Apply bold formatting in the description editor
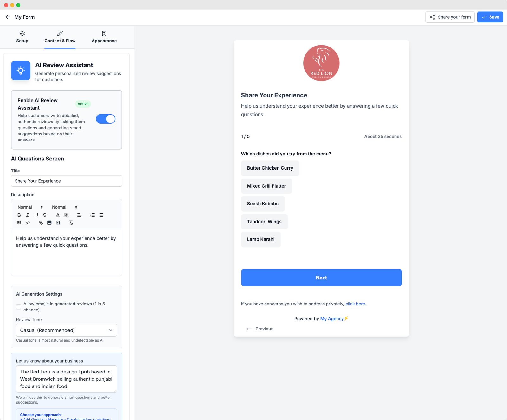 pos(19,215)
